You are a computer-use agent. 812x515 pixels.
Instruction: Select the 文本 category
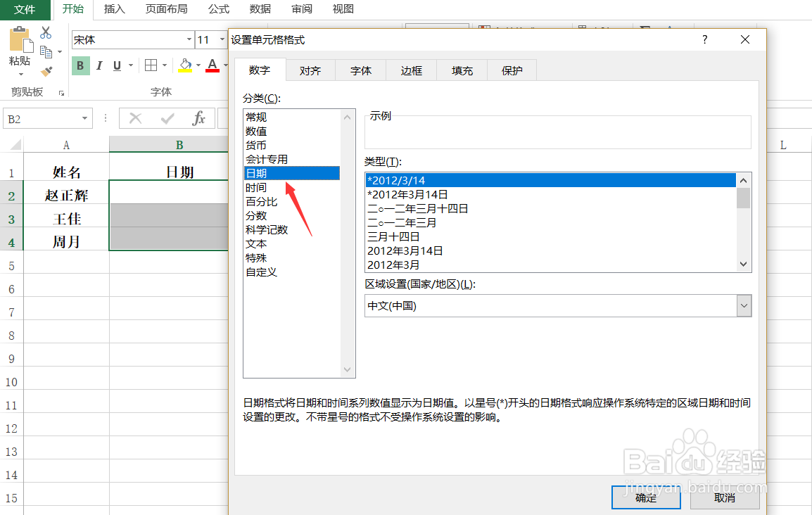[x=291, y=243]
